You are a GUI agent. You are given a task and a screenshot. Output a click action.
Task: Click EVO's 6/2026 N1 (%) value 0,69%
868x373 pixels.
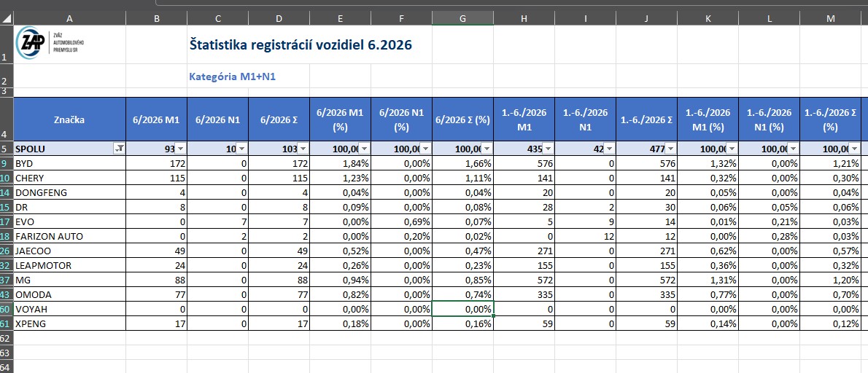tap(401, 221)
